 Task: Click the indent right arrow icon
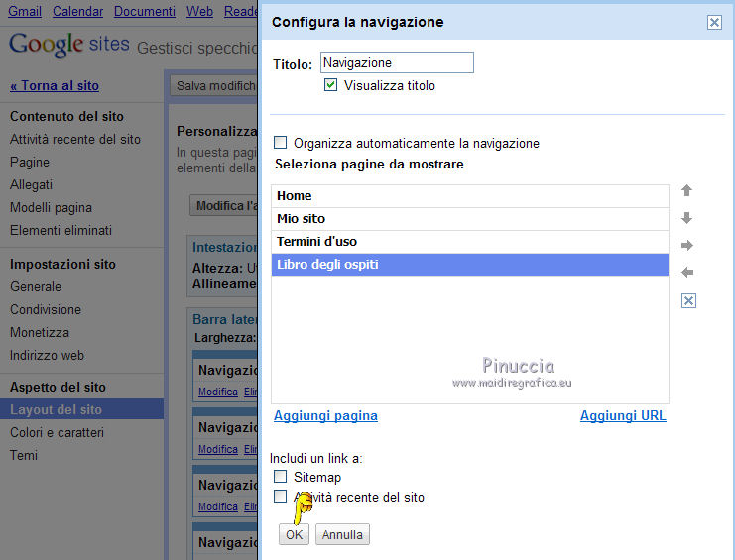687,245
